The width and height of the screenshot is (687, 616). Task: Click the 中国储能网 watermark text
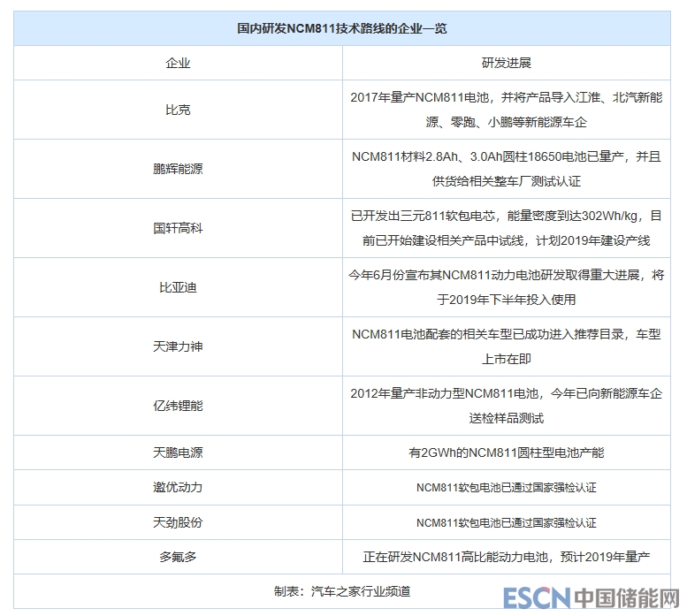pos(622,598)
